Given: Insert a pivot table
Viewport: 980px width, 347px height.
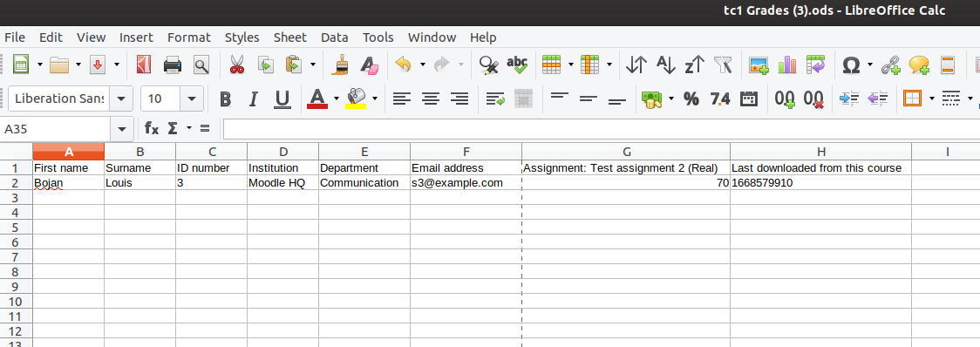Looking at the screenshot, I should tap(815, 65).
